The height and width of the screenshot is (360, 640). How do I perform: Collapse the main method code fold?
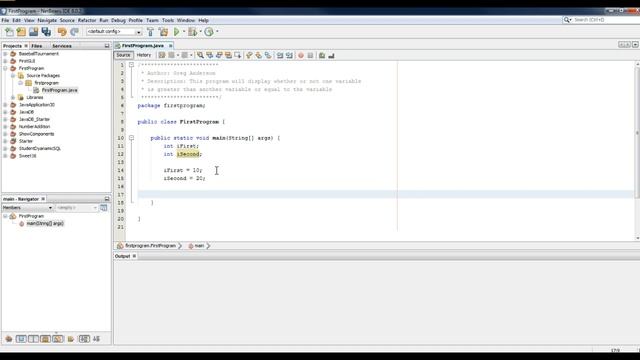pyautogui.click(x=131, y=138)
